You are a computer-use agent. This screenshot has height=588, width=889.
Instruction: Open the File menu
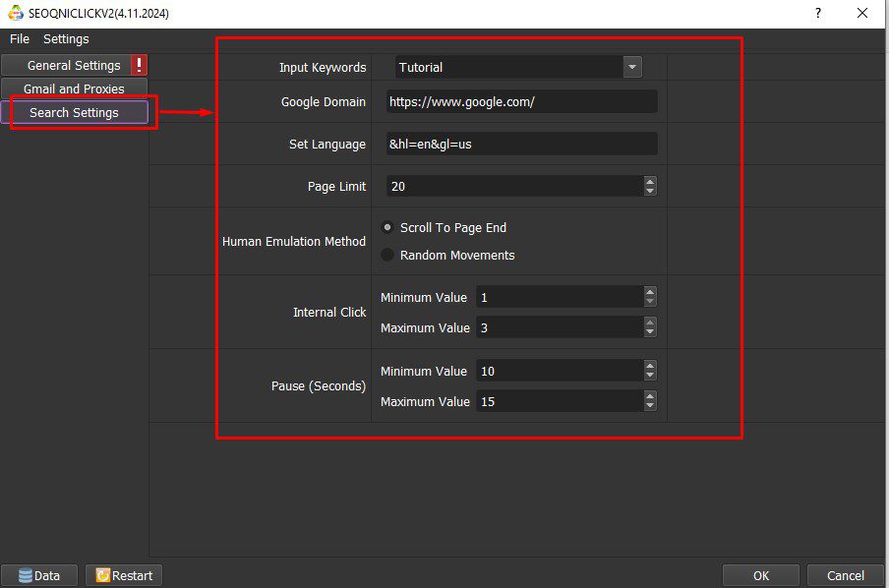click(x=20, y=38)
